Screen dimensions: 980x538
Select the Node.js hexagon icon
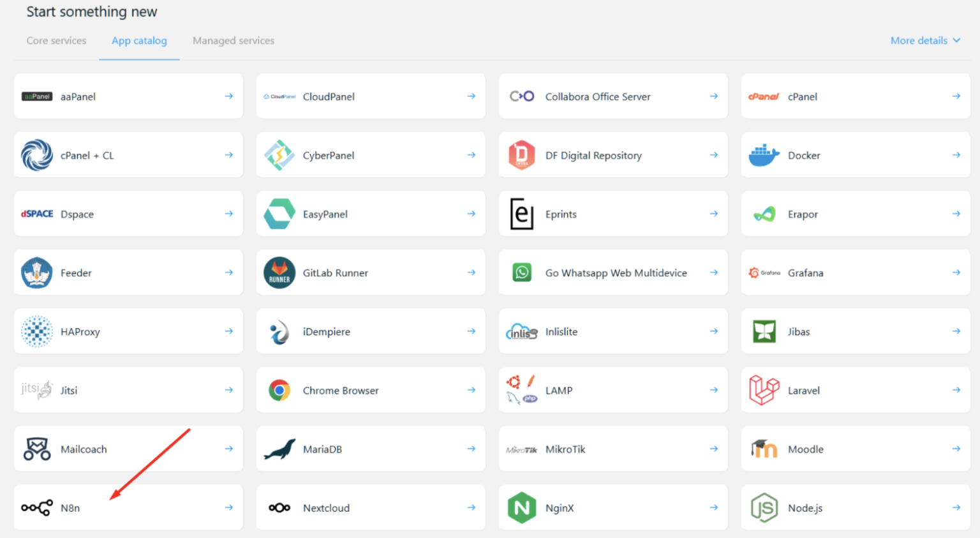click(x=764, y=507)
